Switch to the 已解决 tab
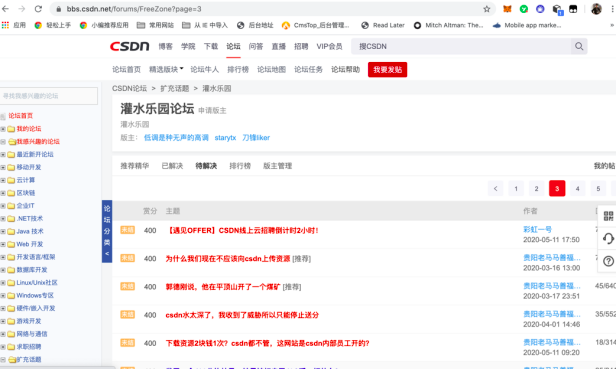 point(172,166)
